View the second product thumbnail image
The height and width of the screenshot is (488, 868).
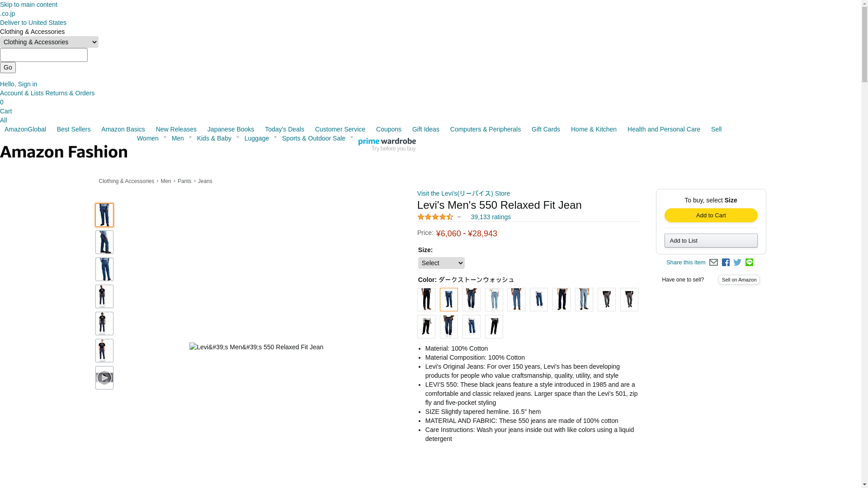point(104,242)
